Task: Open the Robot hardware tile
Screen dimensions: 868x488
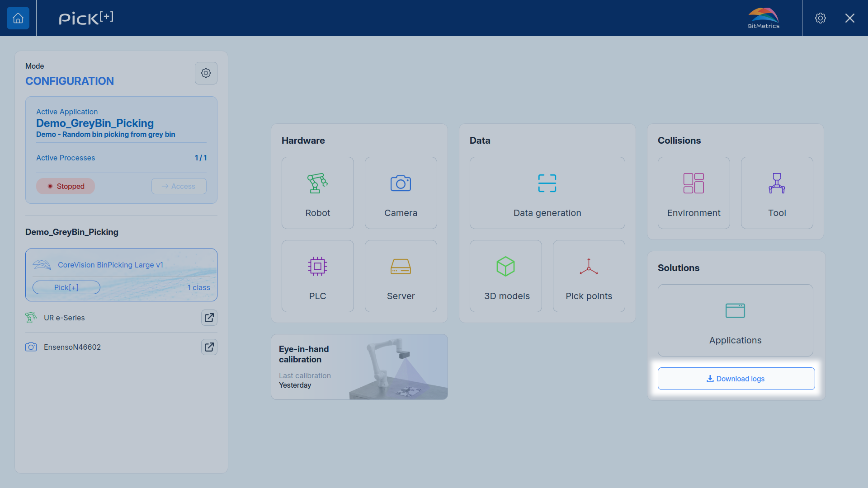Action: pyautogui.click(x=317, y=193)
